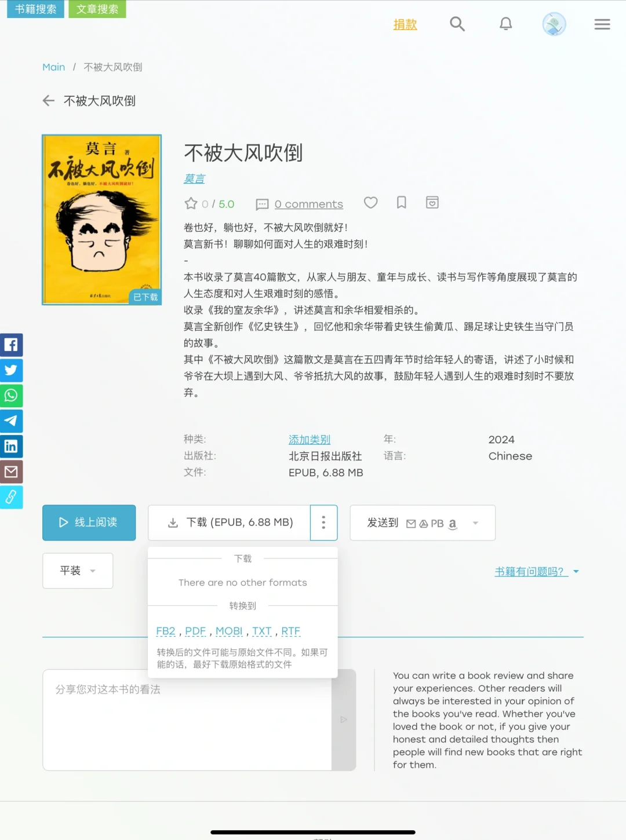The image size is (626, 840).
Task: Share on Facebook
Action: click(x=11, y=345)
